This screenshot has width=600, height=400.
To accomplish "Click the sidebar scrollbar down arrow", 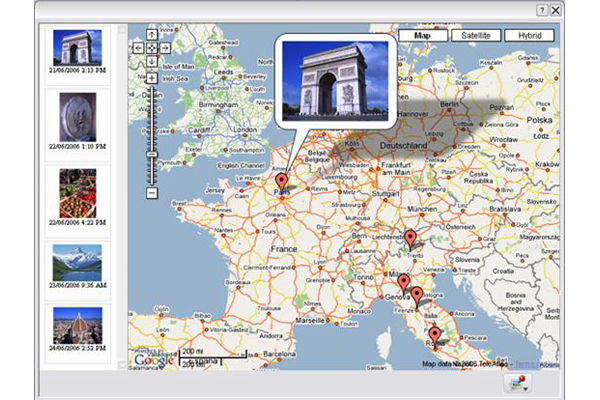I will click(x=122, y=365).
